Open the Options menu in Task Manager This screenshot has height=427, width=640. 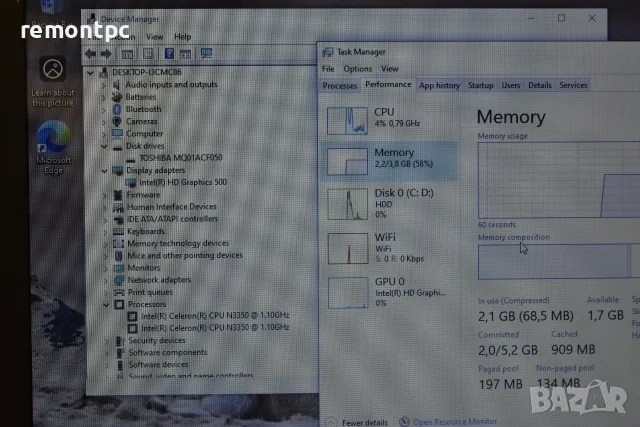(x=358, y=69)
